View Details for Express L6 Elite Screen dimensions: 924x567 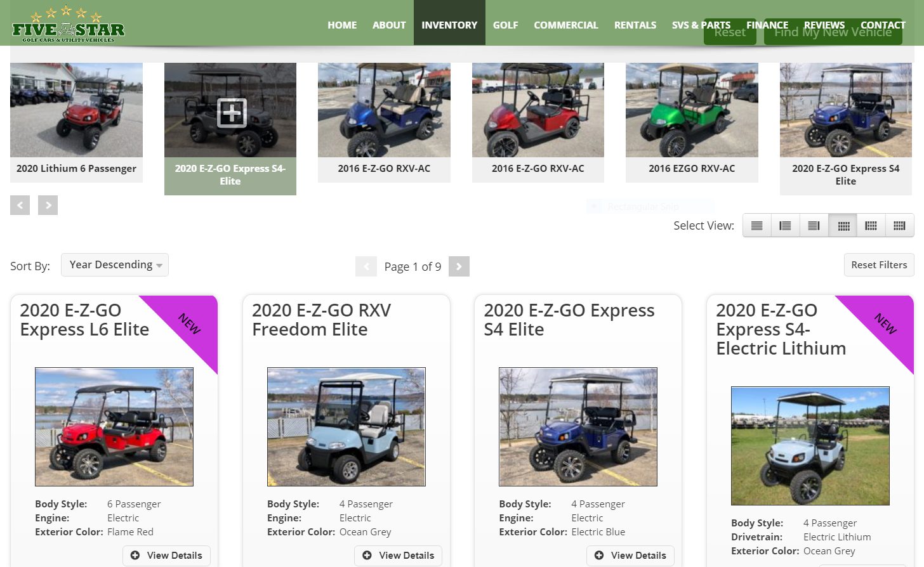pyautogui.click(x=166, y=556)
